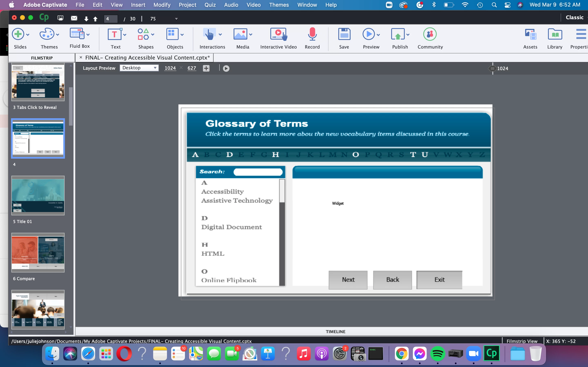Insert a Text object icon
The image size is (588, 367).
(x=115, y=34)
